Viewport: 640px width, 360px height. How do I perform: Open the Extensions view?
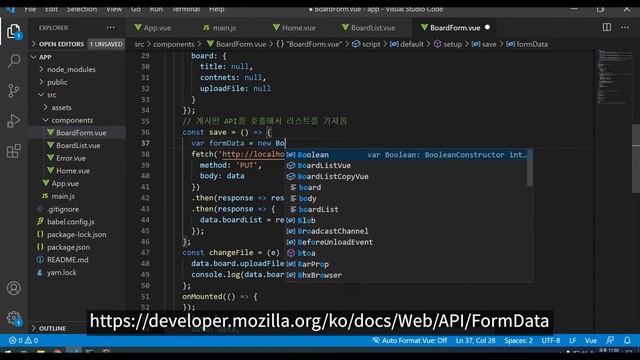[13, 151]
